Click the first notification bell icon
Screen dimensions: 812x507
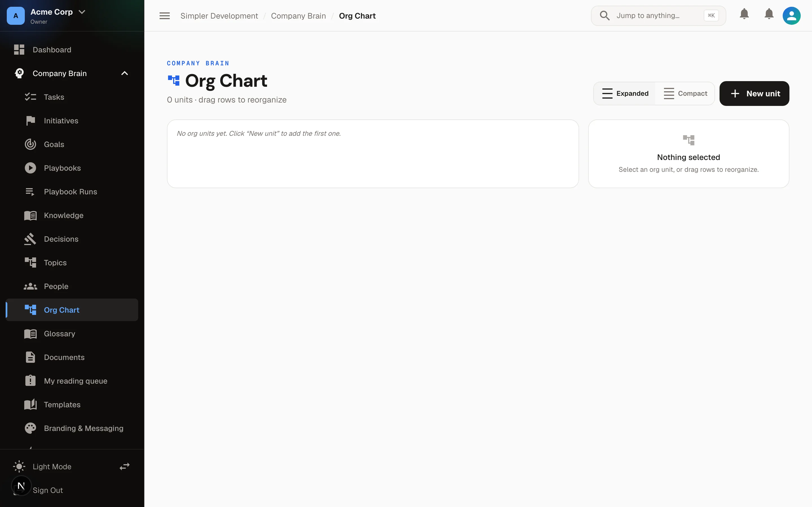point(744,14)
